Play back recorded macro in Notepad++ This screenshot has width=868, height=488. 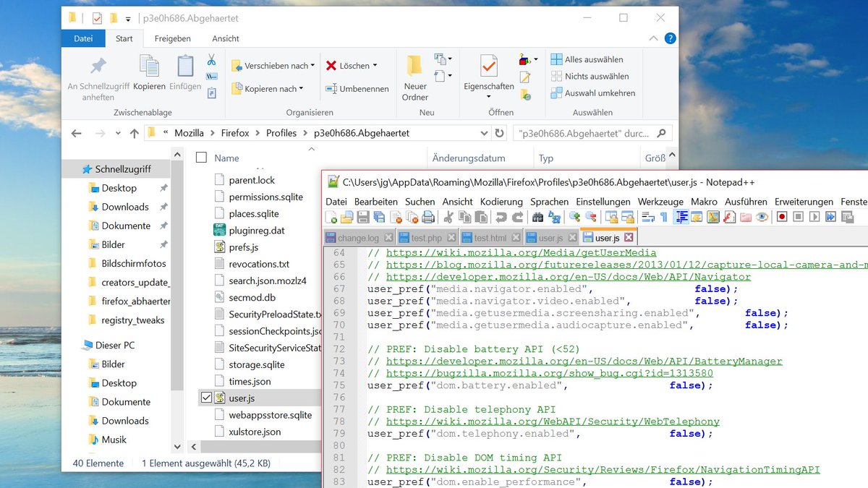coord(815,217)
